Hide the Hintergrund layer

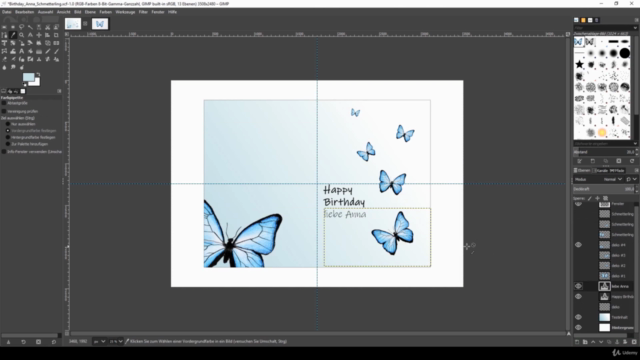coord(578,327)
